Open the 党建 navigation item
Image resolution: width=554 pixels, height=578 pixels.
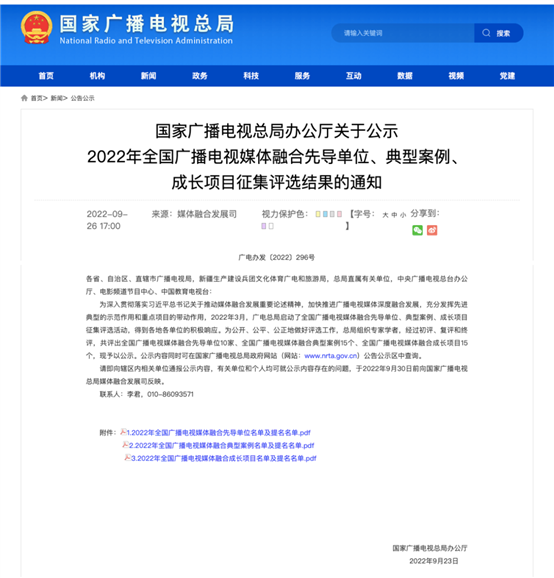click(x=507, y=76)
